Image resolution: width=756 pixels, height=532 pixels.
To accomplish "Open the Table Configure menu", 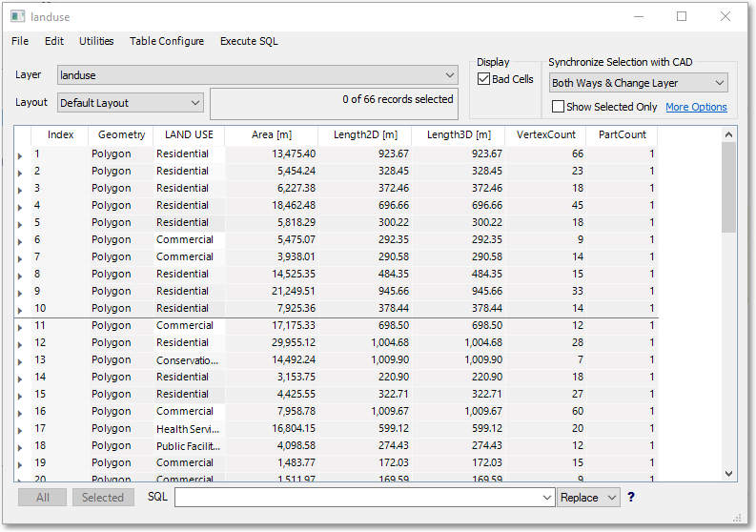I will tap(167, 41).
